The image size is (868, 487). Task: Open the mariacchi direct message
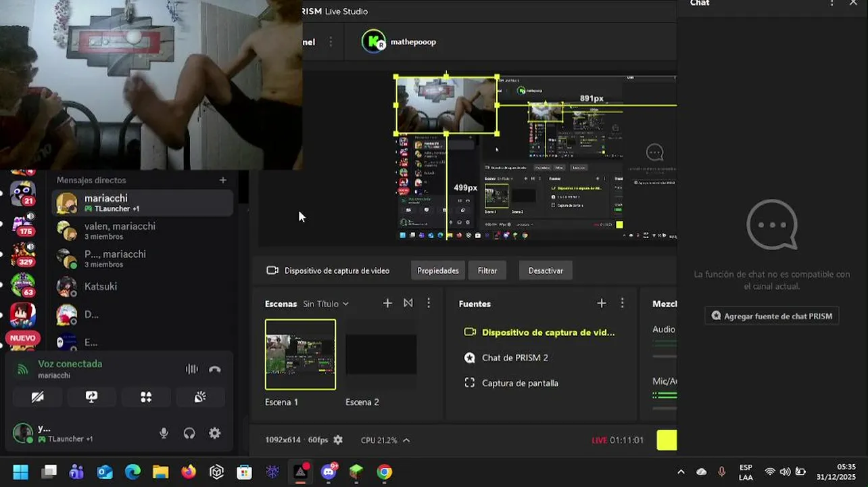point(143,203)
